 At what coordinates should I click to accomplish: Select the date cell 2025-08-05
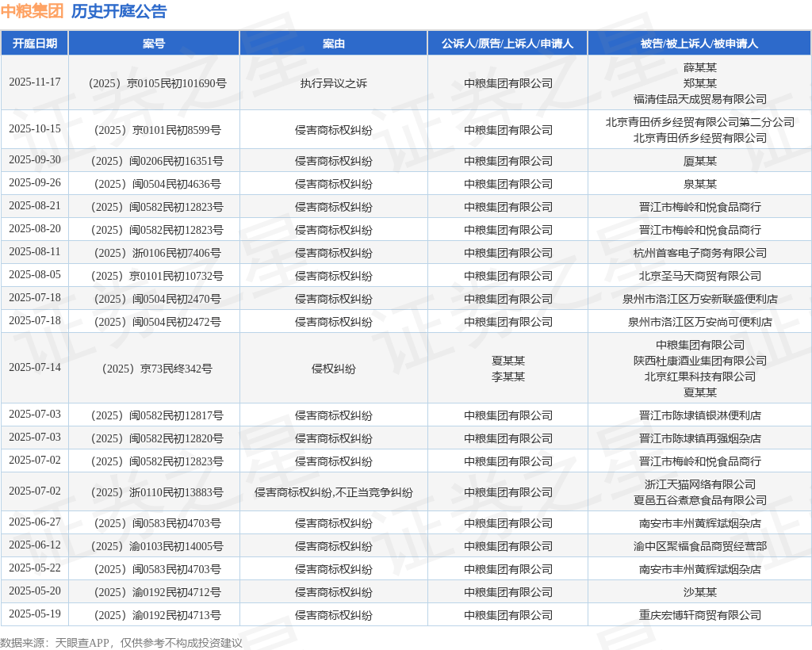(35, 275)
